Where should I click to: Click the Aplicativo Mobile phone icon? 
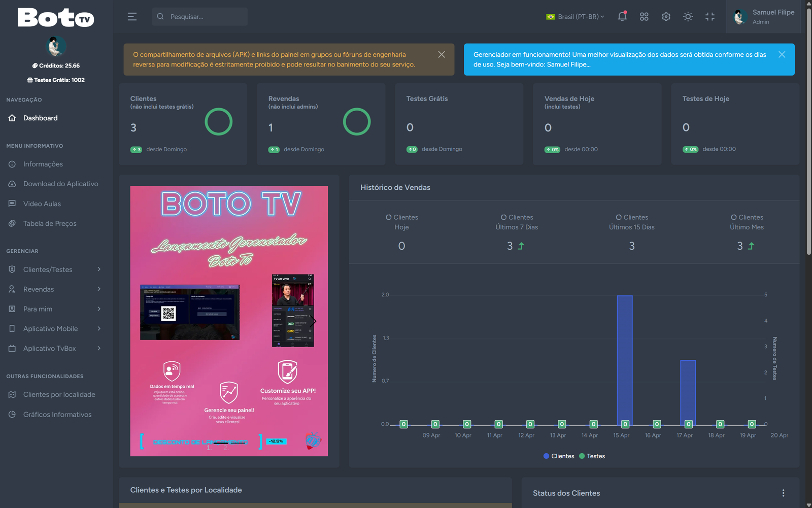(12, 329)
